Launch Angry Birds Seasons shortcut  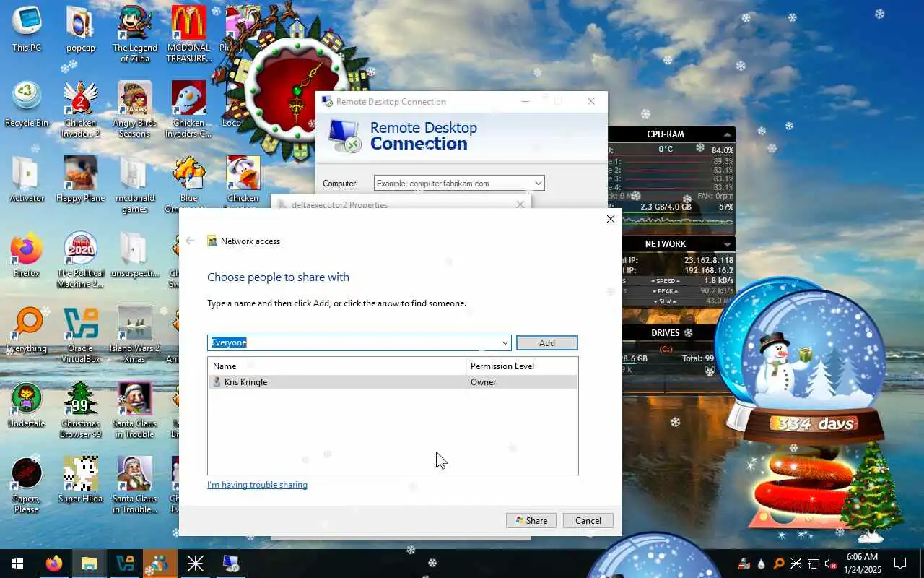(135, 109)
